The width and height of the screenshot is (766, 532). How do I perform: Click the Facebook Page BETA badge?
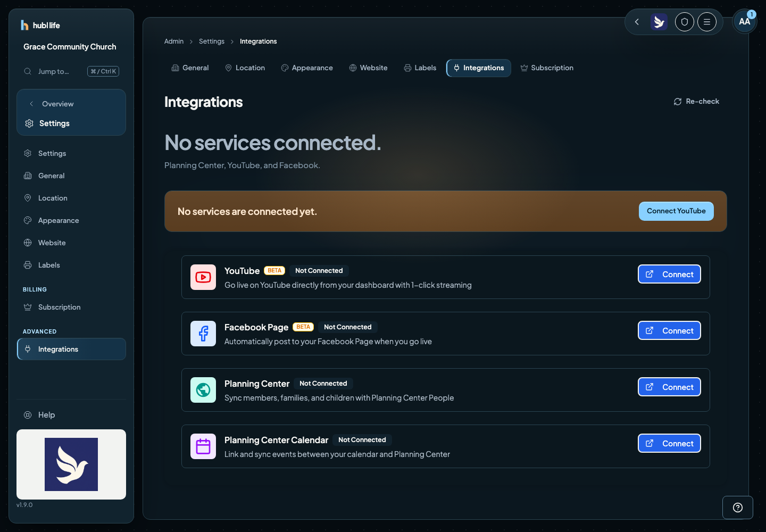click(x=303, y=327)
